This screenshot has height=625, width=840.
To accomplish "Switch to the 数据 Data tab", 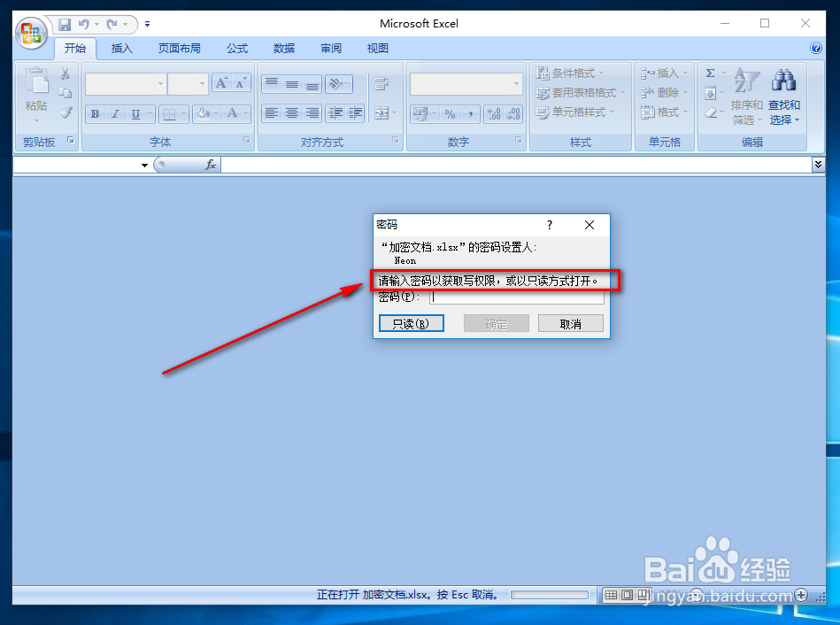I will pyautogui.click(x=284, y=49).
